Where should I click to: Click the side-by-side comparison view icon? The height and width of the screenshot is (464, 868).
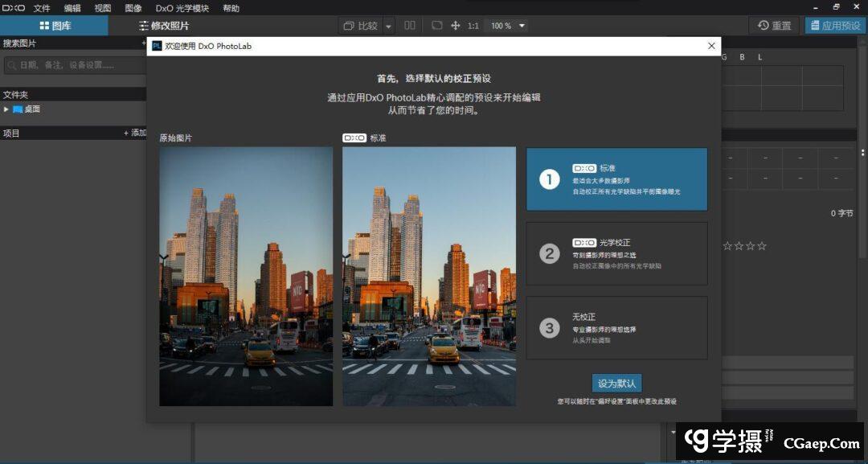(410, 26)
